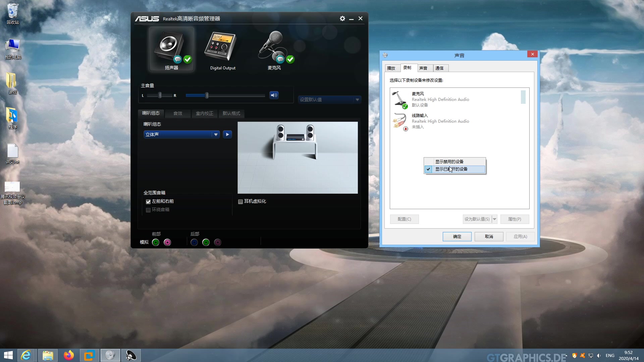Expand the 立体声 speaker configuration dropdown

coord(181,134)
